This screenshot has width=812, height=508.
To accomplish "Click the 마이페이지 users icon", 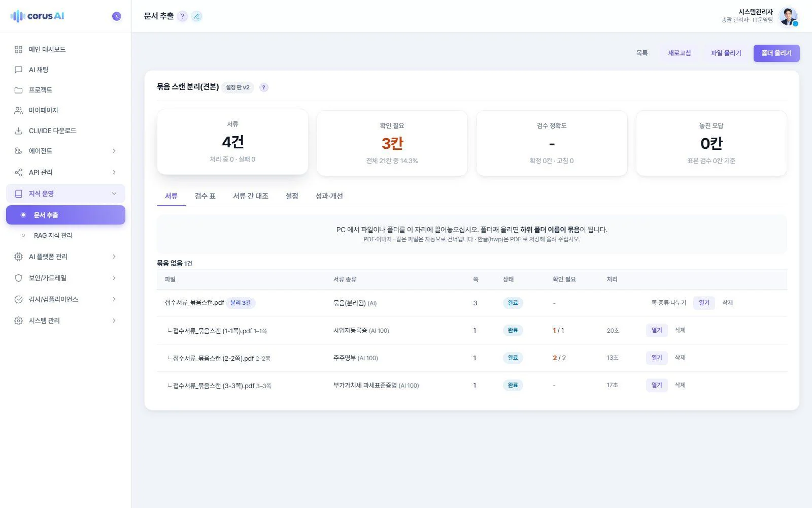I will tap(19, 110).
